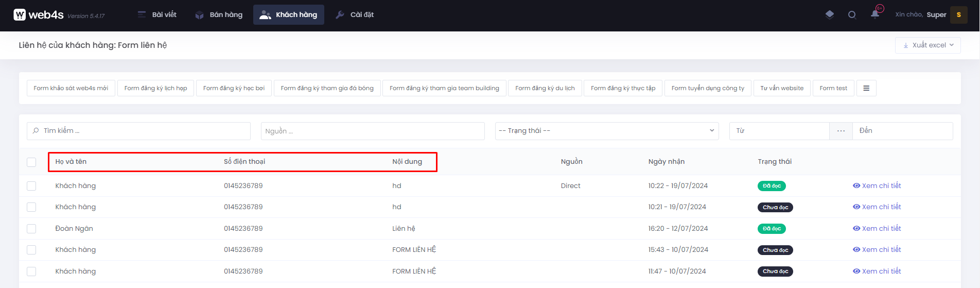Check the box for Đoàn Ngân row
Image resolution: width=980 pixels, height=288 pixels.
click(x=31, y=229)
